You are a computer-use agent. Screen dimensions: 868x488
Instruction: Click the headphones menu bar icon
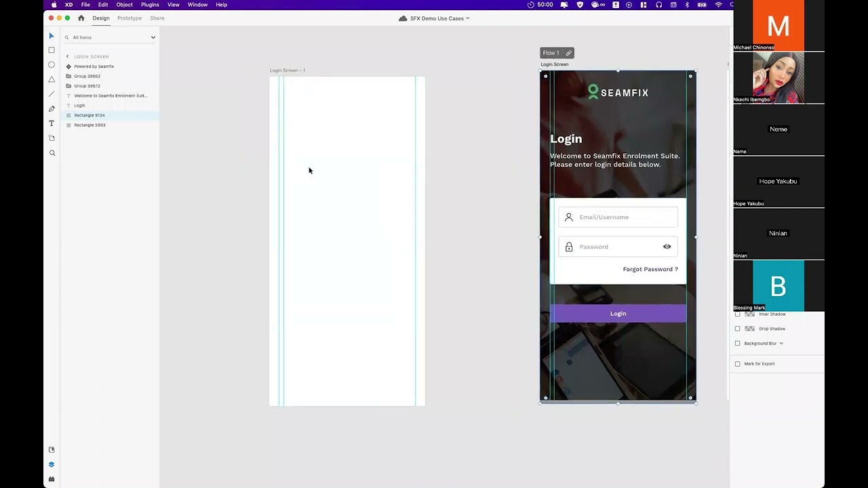(x=658, y=5)
